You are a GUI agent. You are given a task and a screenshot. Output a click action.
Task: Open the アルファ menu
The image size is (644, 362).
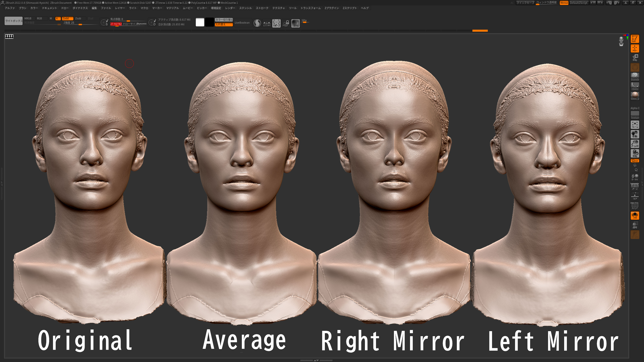pyautogui.click(x=10, y=8)
